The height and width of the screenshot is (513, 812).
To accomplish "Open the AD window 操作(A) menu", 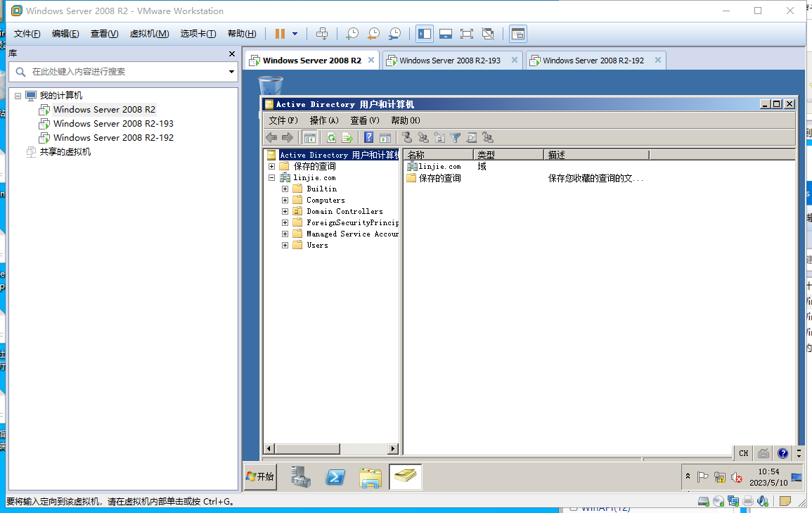I will point(324,120).
